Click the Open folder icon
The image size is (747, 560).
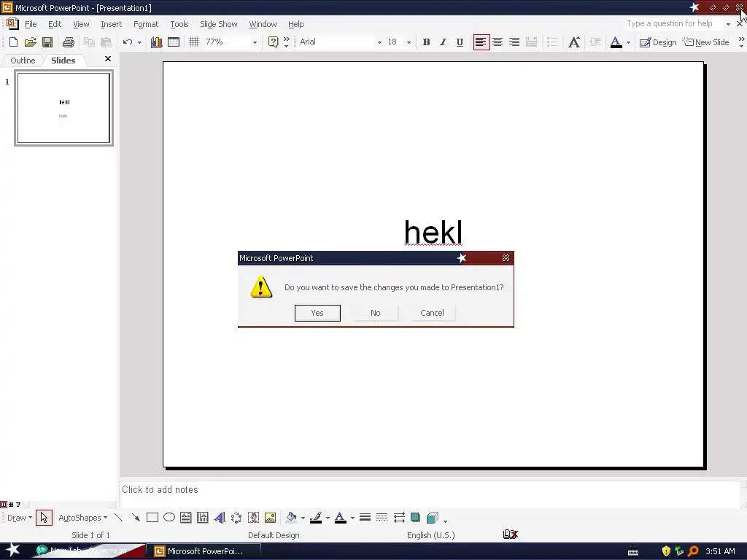(x=30, y=42)
